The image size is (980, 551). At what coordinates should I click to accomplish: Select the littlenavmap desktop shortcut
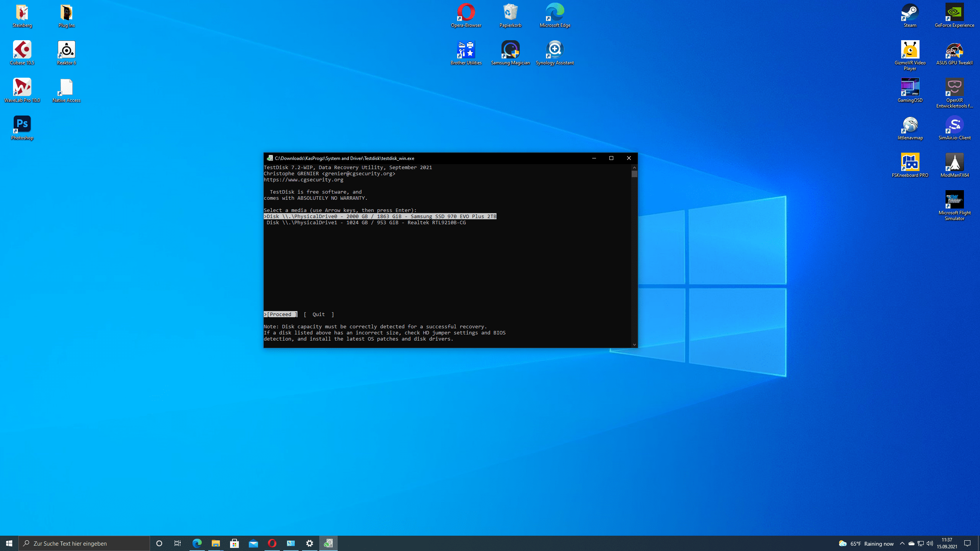910,128
